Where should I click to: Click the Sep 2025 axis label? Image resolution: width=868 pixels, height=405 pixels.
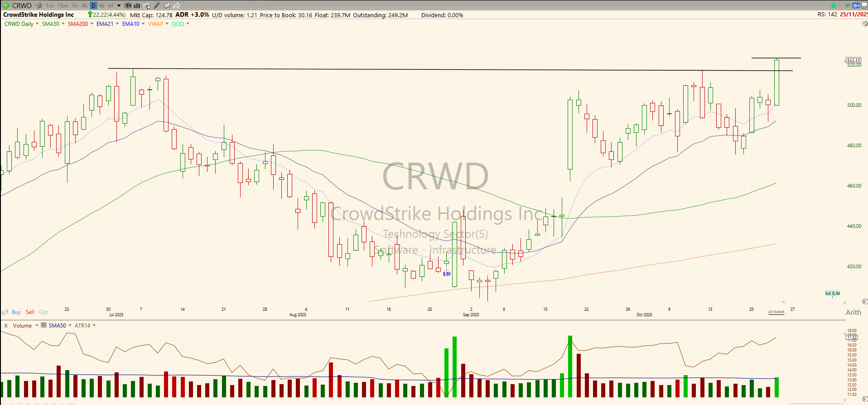coord(471,314)
